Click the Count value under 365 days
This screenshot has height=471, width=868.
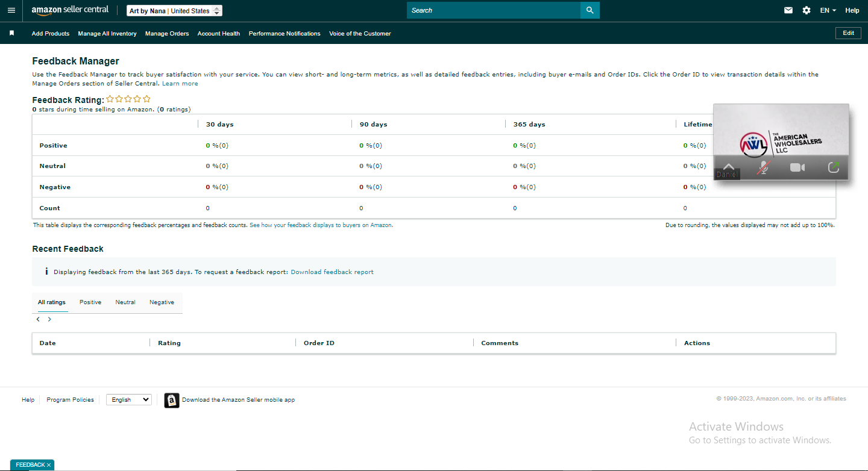(515, 208)
